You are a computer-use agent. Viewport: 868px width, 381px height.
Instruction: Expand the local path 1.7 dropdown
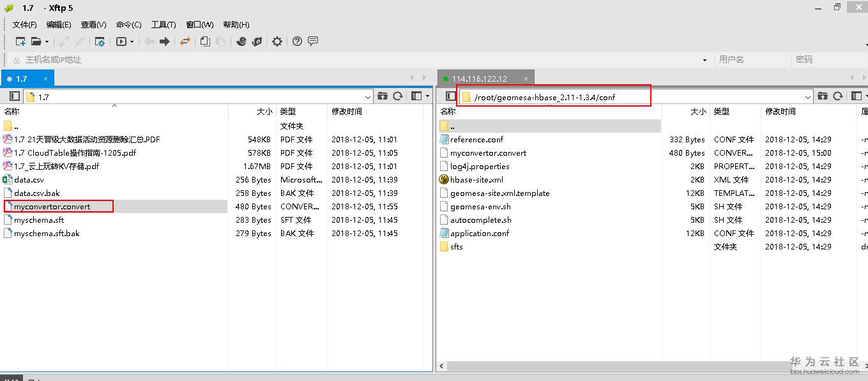(367, 97)
